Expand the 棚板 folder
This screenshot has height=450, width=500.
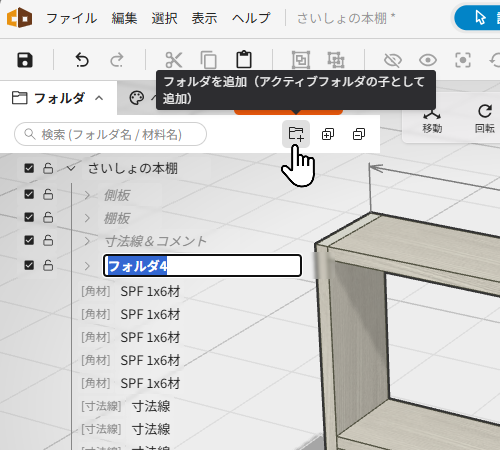87,218
